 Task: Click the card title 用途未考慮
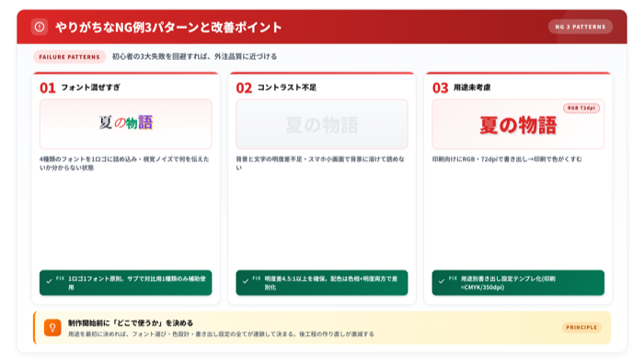[x=472, y=88]
